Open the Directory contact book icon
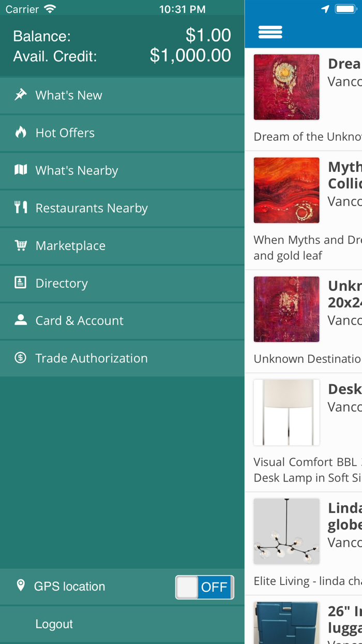 click(21, 283)
